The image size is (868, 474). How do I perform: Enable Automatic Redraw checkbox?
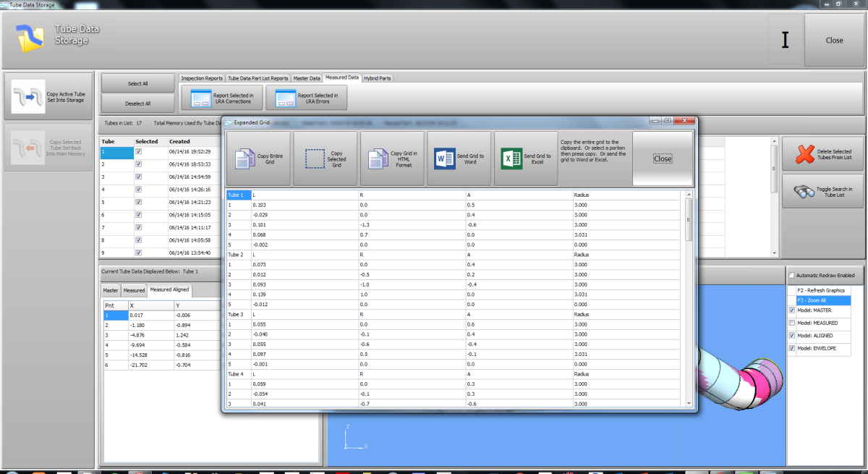(792, 275)
